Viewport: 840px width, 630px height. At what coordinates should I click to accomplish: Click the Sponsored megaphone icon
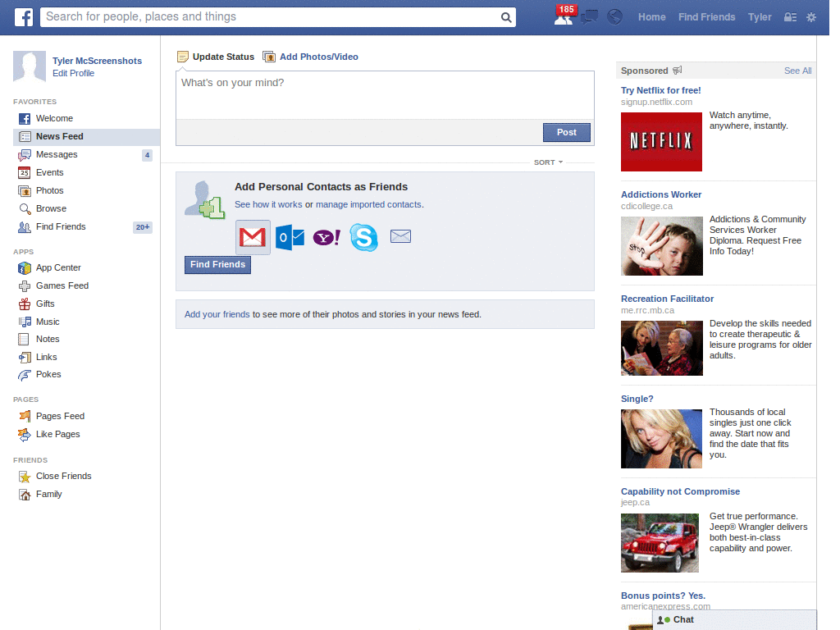(677, 71)
